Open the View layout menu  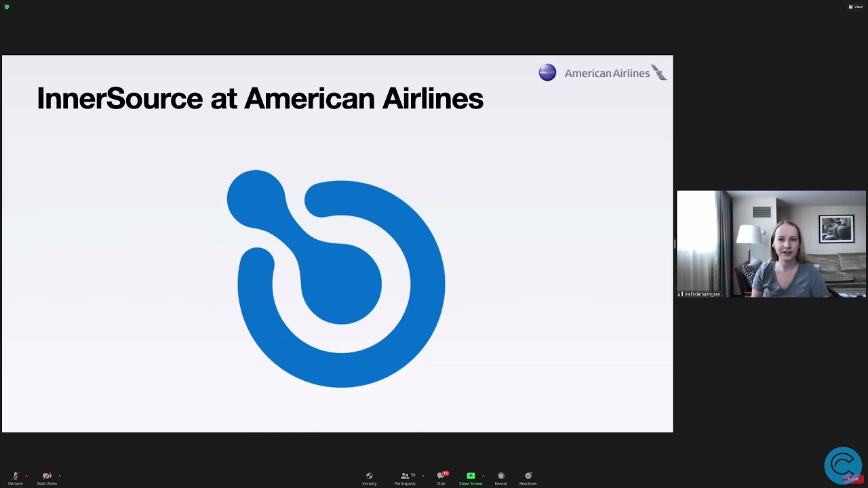point(856,7)
